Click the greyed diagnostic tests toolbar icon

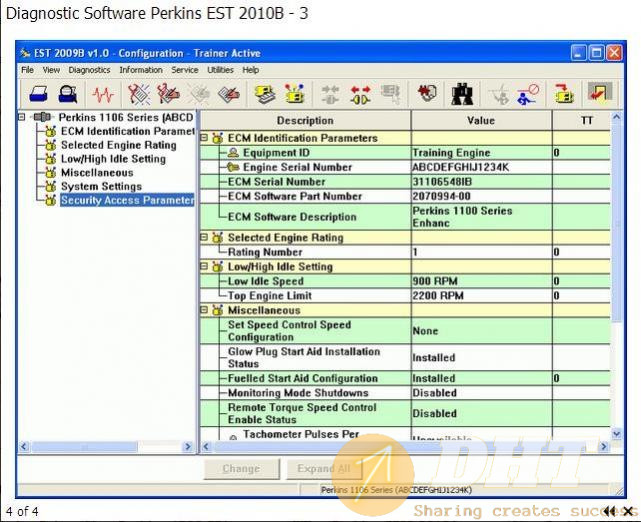(499, 95)
